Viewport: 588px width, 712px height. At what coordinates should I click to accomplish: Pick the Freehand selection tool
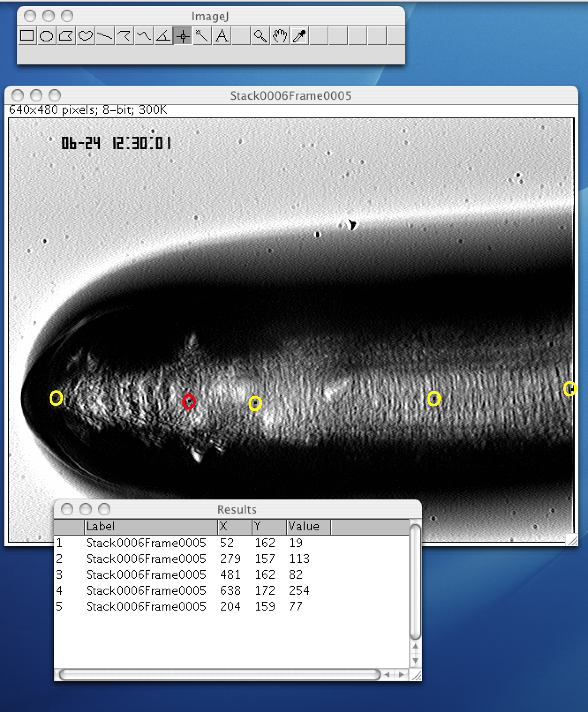(x=85, y=36)
